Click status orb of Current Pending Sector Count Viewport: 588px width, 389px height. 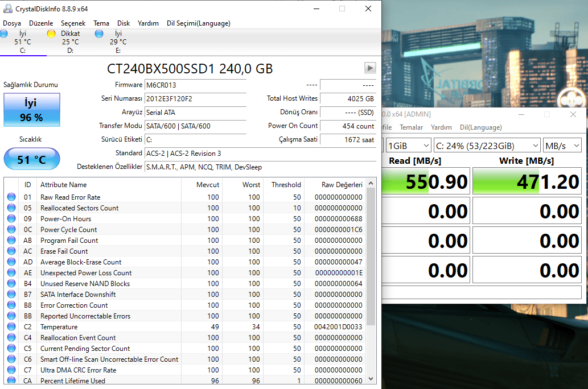[x=11, y=348]
